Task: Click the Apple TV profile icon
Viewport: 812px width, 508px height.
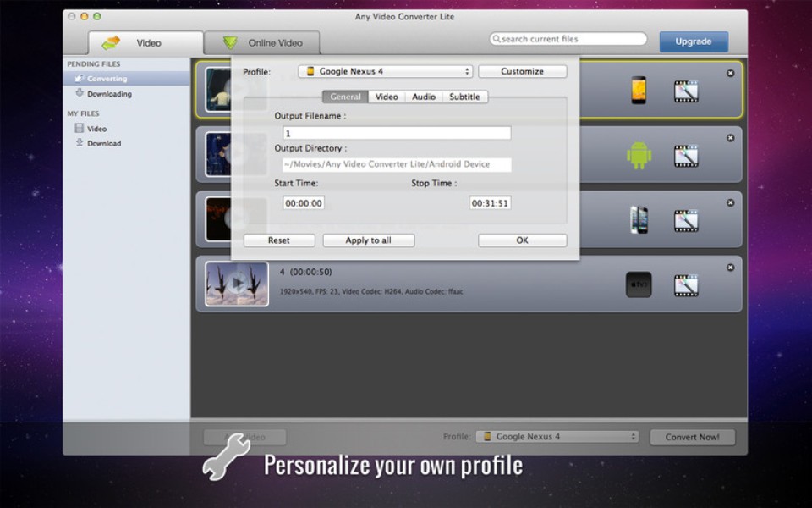Action: [x=639, y=284]
